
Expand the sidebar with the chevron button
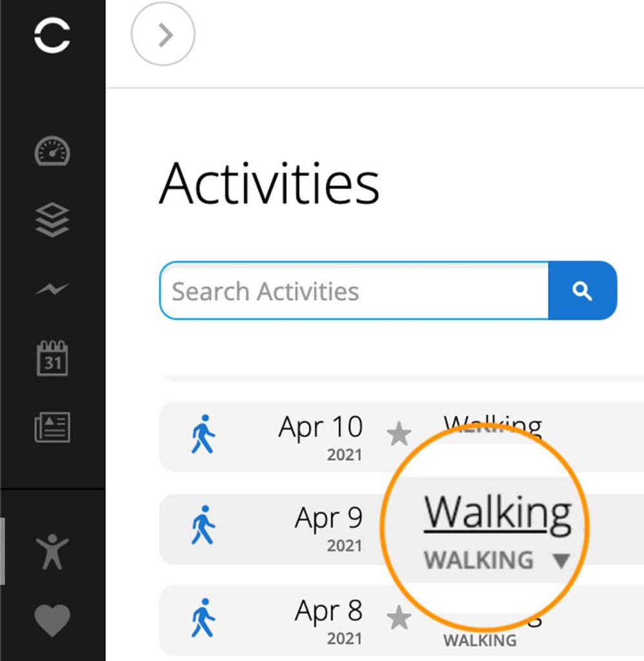[x=163, y=36]
